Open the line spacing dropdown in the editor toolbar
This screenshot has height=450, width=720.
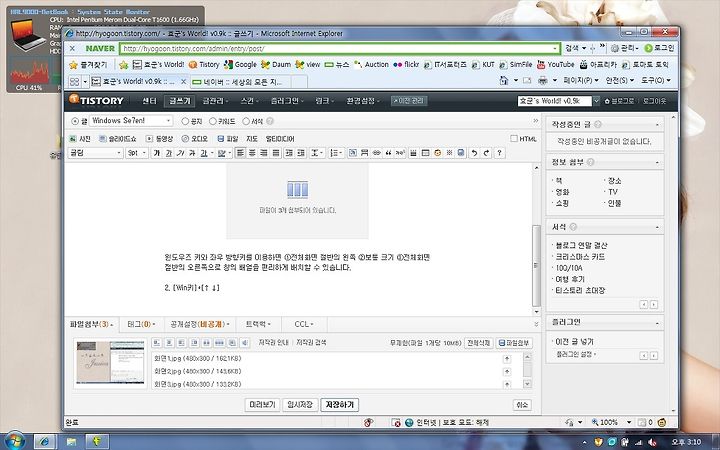pos(317,153)
